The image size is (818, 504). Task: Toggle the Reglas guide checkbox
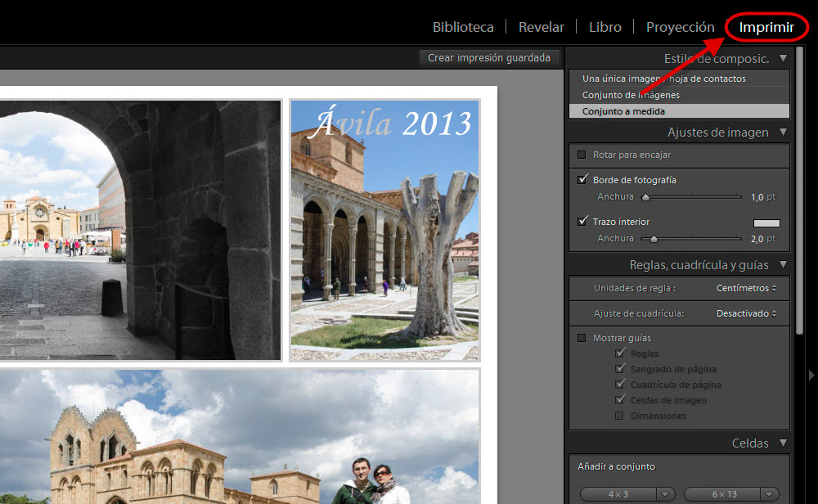point(619,353)
